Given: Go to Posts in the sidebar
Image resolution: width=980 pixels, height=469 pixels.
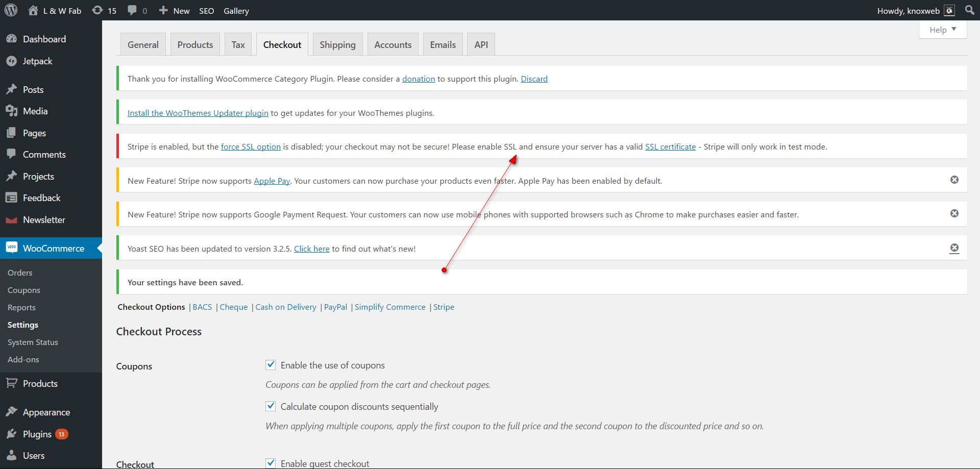Looking at the screenshot, I should tap(33, 90).
